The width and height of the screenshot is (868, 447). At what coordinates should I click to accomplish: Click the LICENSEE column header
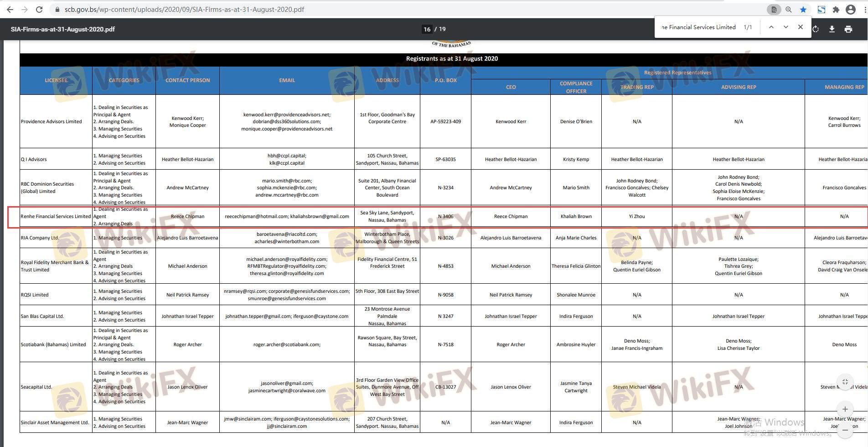click(x=56, y=80)
